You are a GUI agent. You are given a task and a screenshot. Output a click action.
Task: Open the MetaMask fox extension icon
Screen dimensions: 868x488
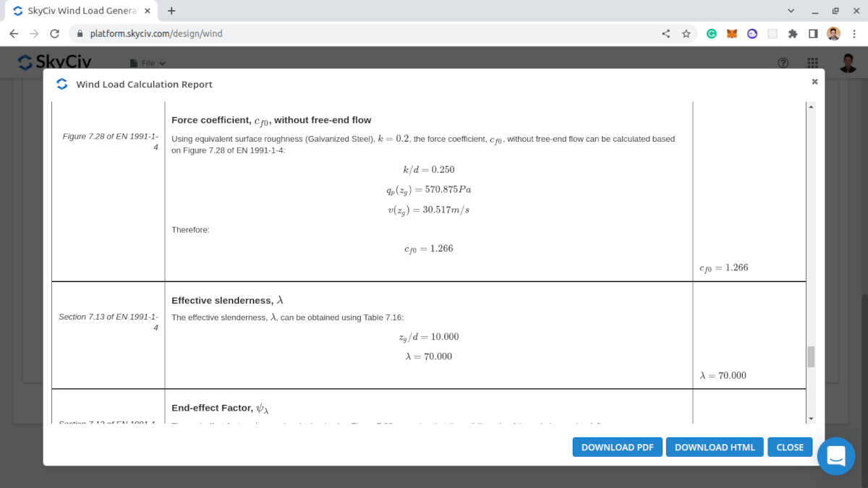(x=732, y=33)
